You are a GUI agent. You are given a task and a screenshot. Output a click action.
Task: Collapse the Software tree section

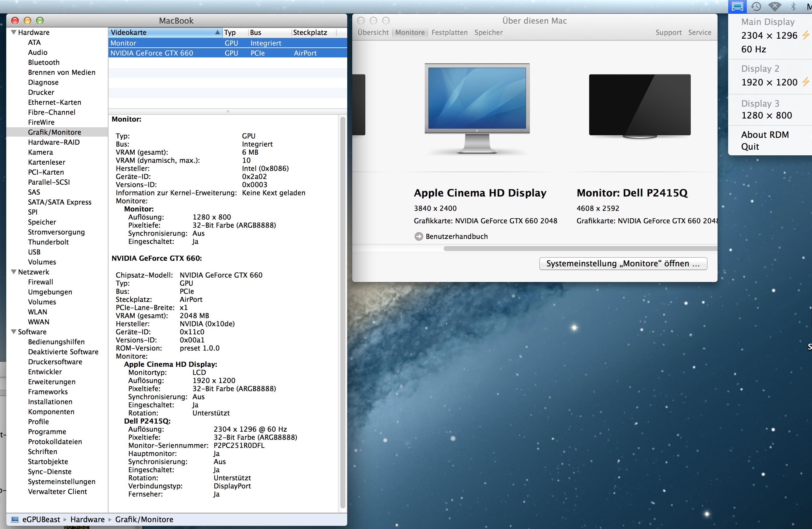(14, 332)
